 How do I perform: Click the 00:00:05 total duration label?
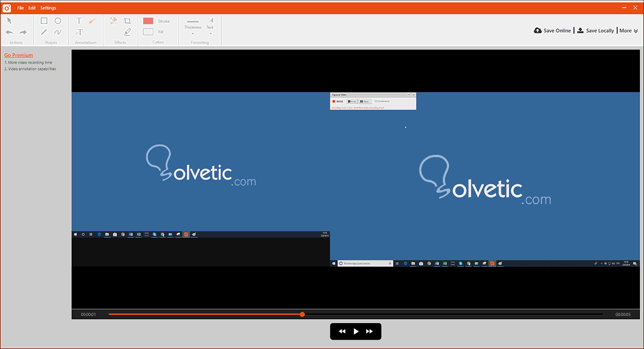pos(623,315)
